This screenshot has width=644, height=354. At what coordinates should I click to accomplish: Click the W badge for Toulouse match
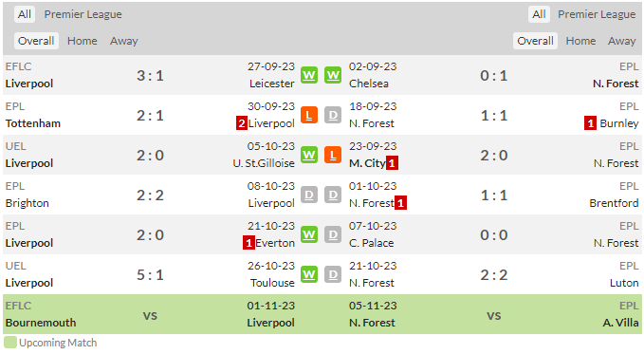coord(309,274)
